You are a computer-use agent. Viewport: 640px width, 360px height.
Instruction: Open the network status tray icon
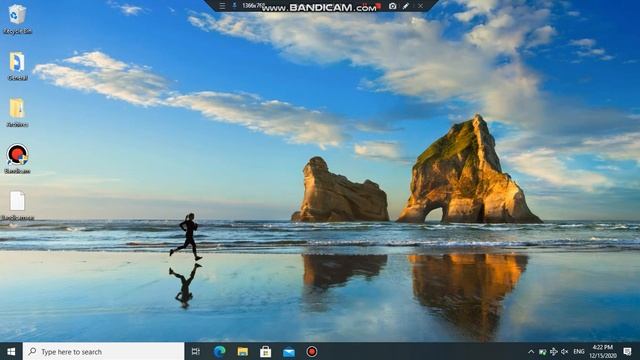[553, 351]
